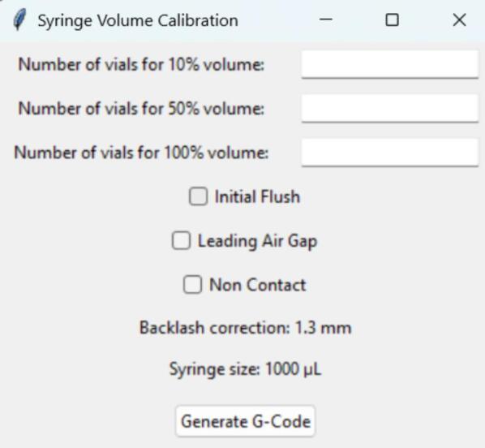Click the feather app icon in title bar
This screenshot has width=485, height=448.
pyautogui.click(x=19, y=19)
